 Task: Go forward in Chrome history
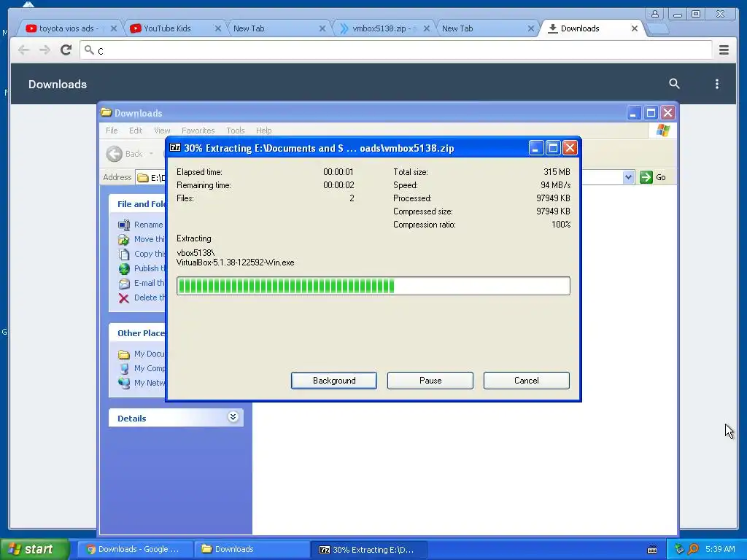44,50
